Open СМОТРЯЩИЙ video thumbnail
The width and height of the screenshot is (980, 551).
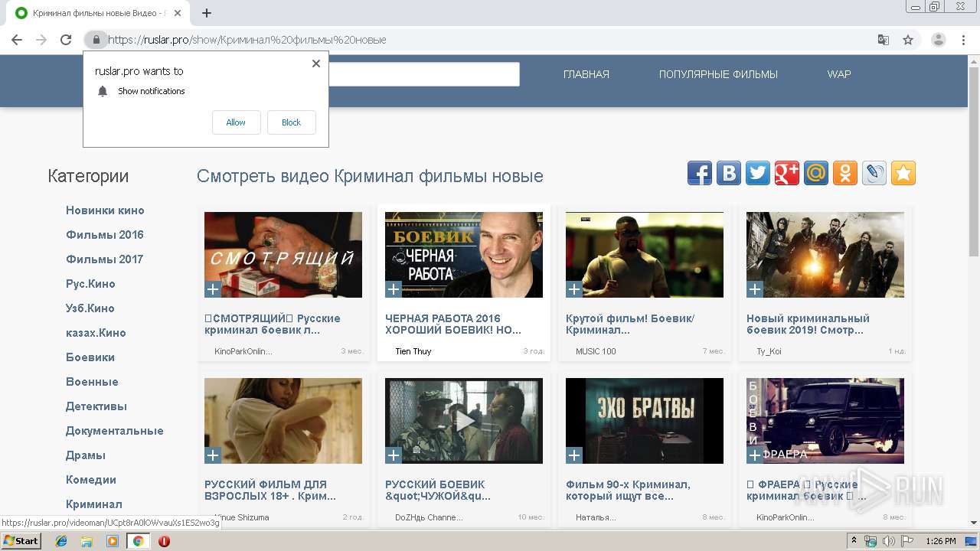pos(283,255)
